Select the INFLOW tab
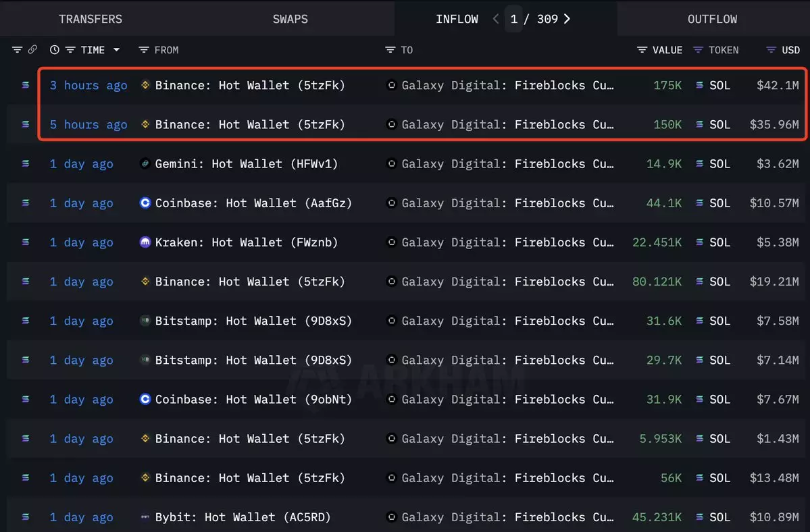Screen dimensions: 810x532 coord(457,19)
